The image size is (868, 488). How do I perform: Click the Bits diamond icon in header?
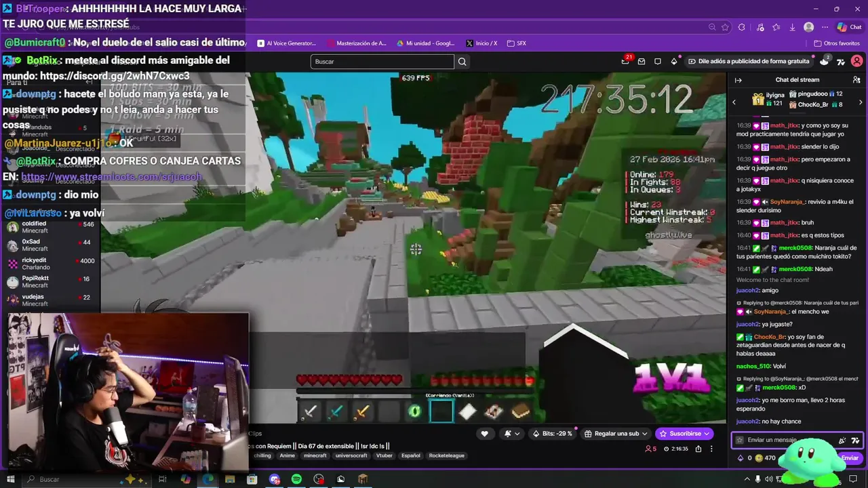coord(674,61)
